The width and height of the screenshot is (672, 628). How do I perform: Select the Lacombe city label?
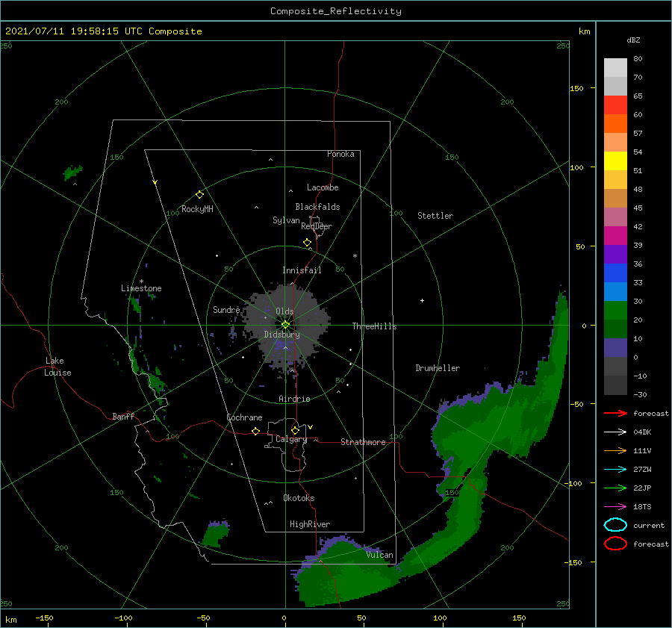coord(323,187)
